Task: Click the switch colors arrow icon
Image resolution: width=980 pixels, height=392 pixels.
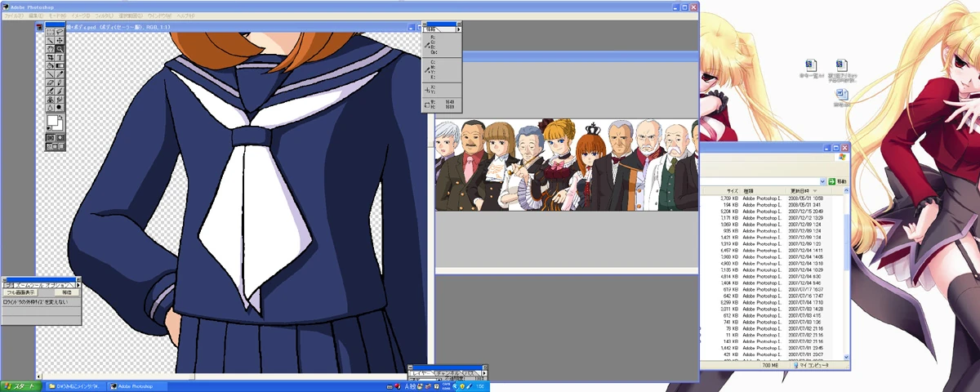Action: click(x=60, y=117)
